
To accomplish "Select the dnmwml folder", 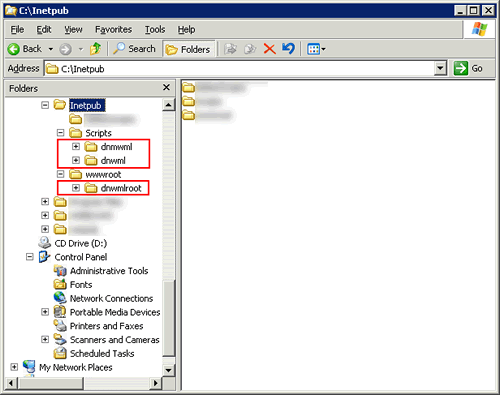I will click(x=116, y=147).
